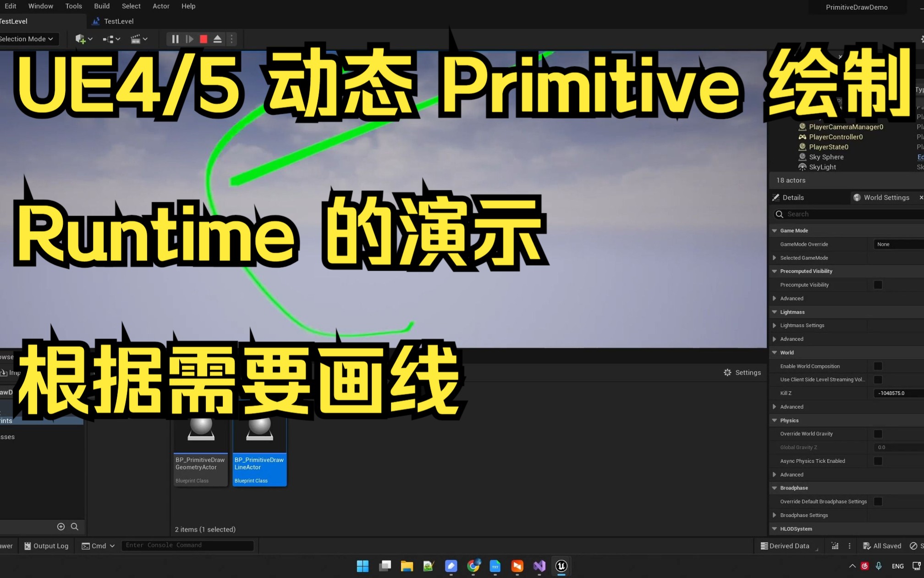924x578 pixels.
Task: Open the Cmd console type dropdown
Action: tap(98, 546)
